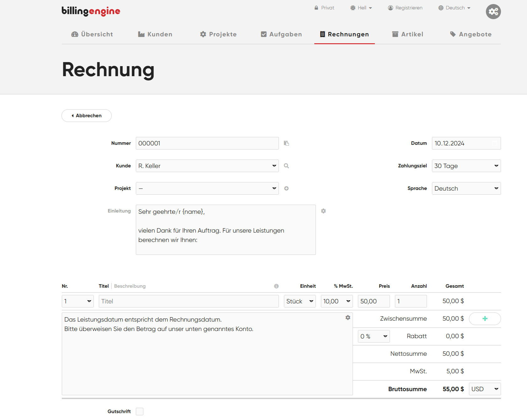The image size is (527, 420).
Task: Click the footer note text area
Action: pos(207,354)
